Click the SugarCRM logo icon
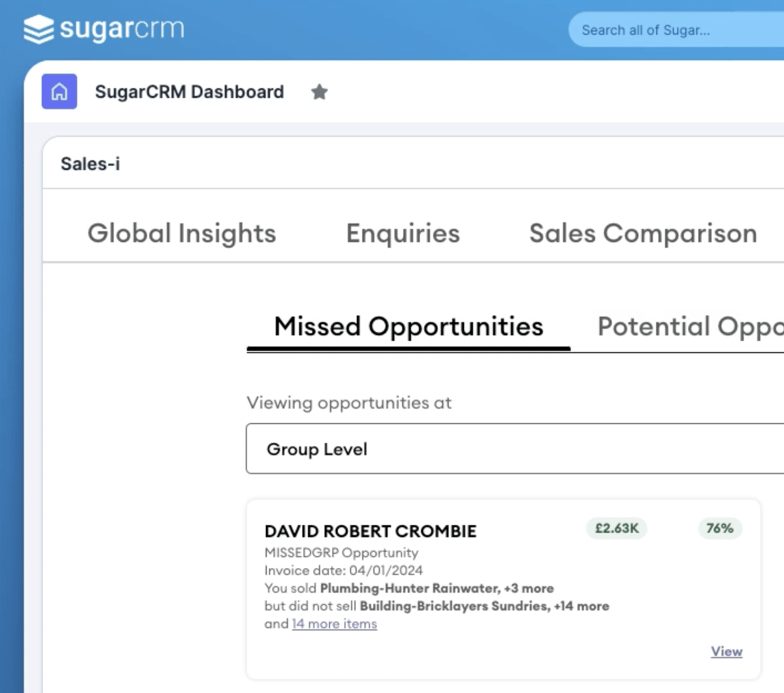This screenshot has height=693, width=784. 39,29
